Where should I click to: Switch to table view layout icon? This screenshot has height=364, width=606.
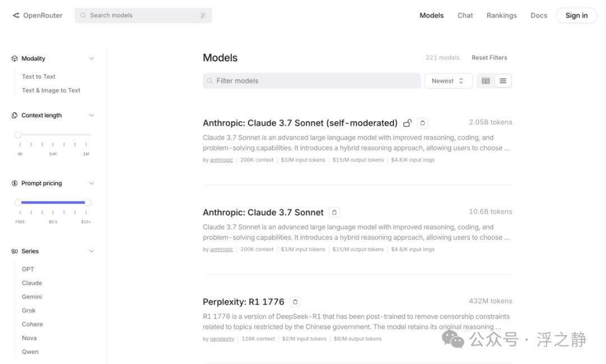tap(486, 81)
